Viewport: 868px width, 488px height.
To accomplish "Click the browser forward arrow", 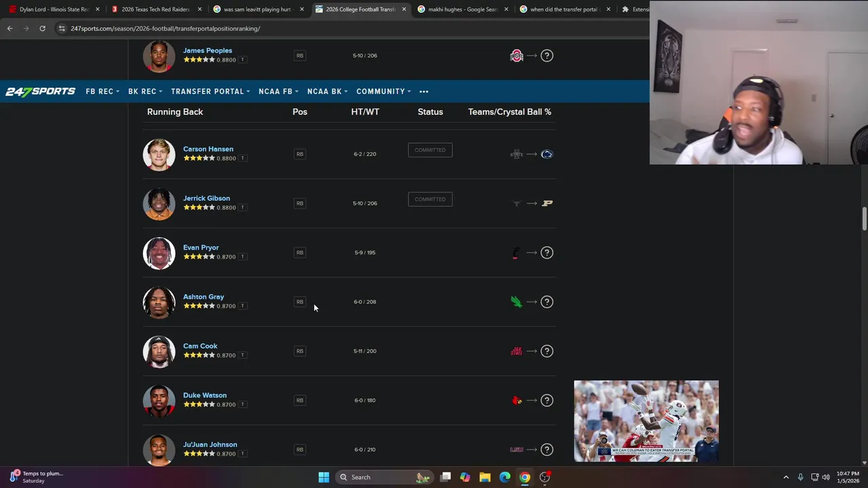I will click(26, 28).
